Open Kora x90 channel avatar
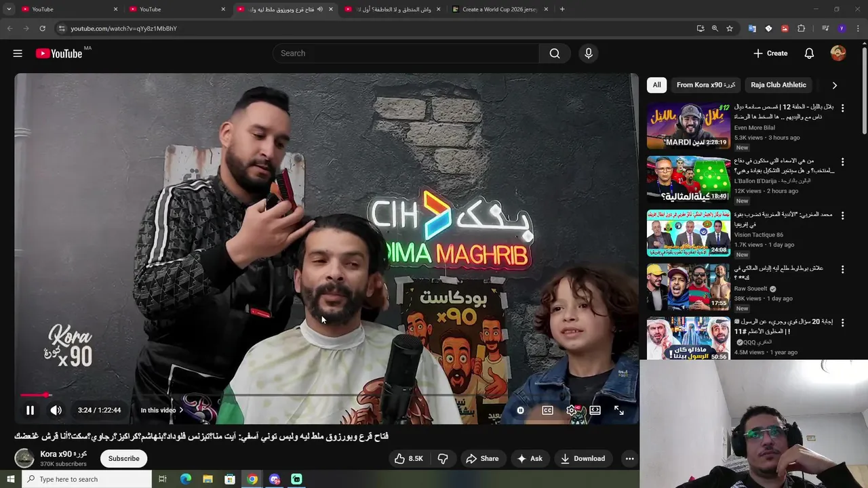 pos(24,459)
